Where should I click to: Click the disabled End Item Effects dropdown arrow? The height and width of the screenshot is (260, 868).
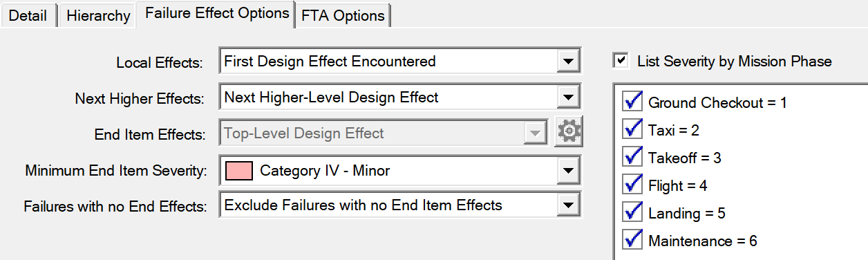[x=534, y=133]
